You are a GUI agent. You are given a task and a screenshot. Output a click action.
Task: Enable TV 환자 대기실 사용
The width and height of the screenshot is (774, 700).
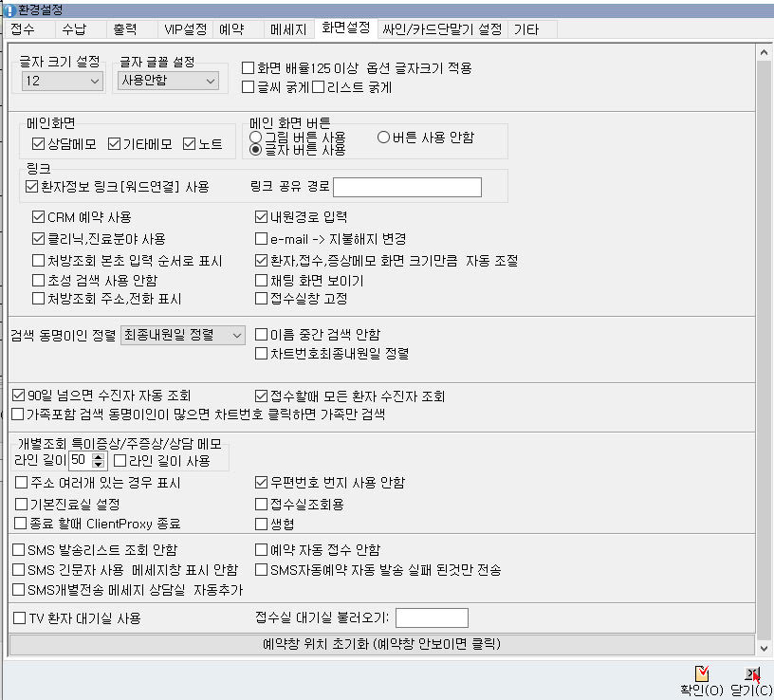[19, 618]
